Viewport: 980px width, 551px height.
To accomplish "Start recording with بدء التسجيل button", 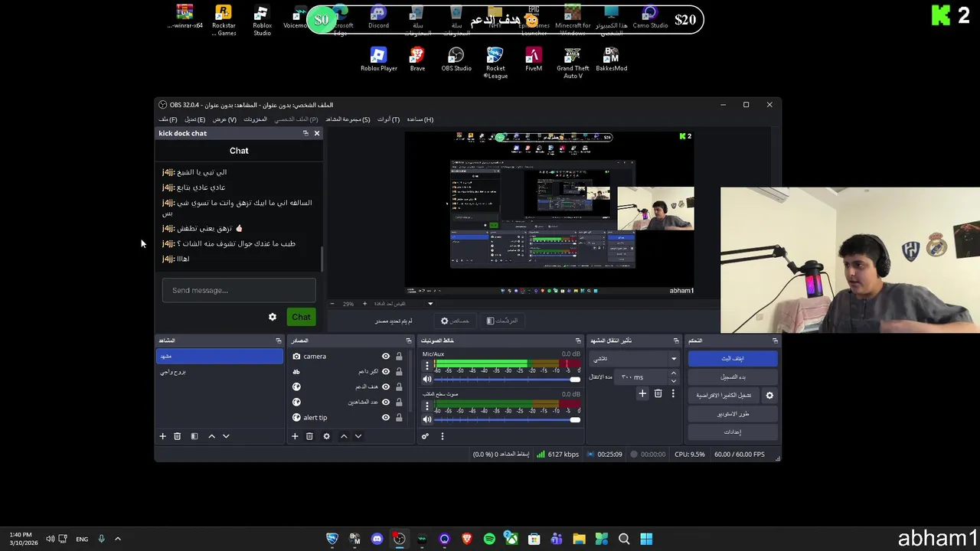I will coord(733,377).
